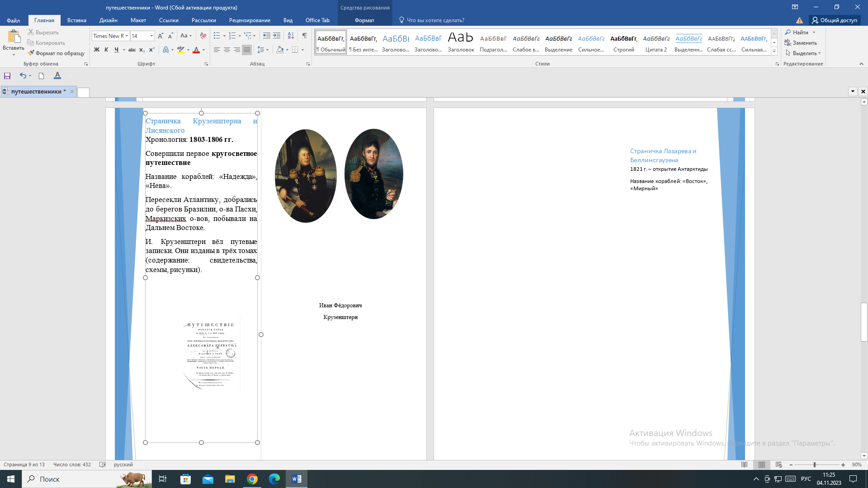Zoom out with minus button
The image size is (868, 488).
point(791,465)
